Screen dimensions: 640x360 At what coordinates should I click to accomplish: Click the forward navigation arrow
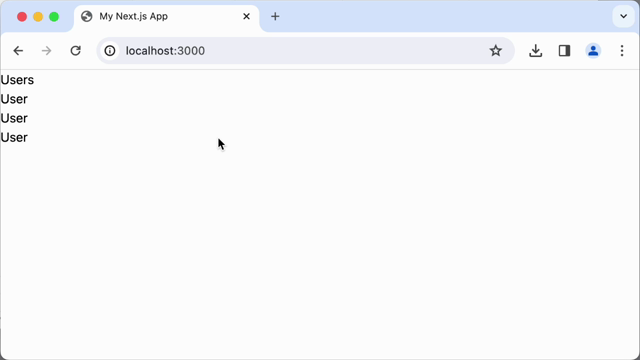coord(47,51)
